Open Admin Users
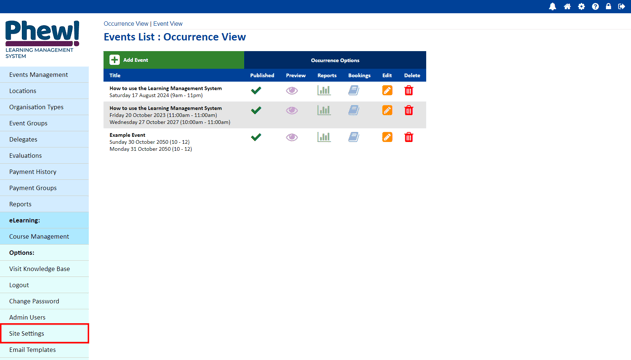631x360 pixels. [x=44, y=317]
